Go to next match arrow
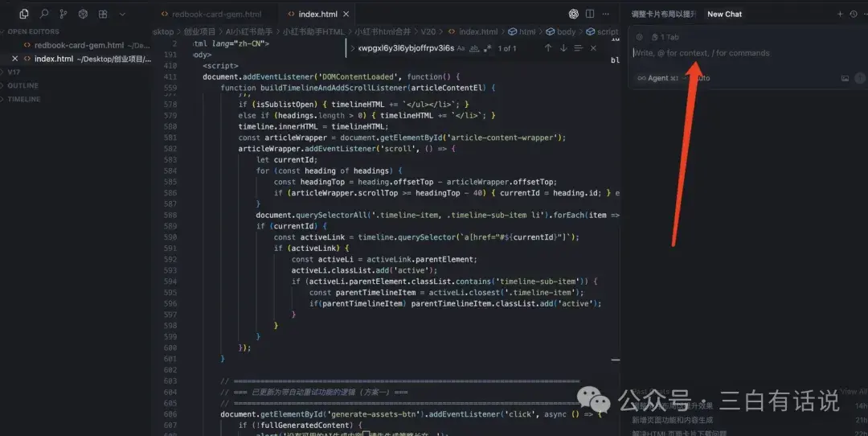The width and height of the screenshot is (868, 436). pyautogui.click(x=563, y=48)
